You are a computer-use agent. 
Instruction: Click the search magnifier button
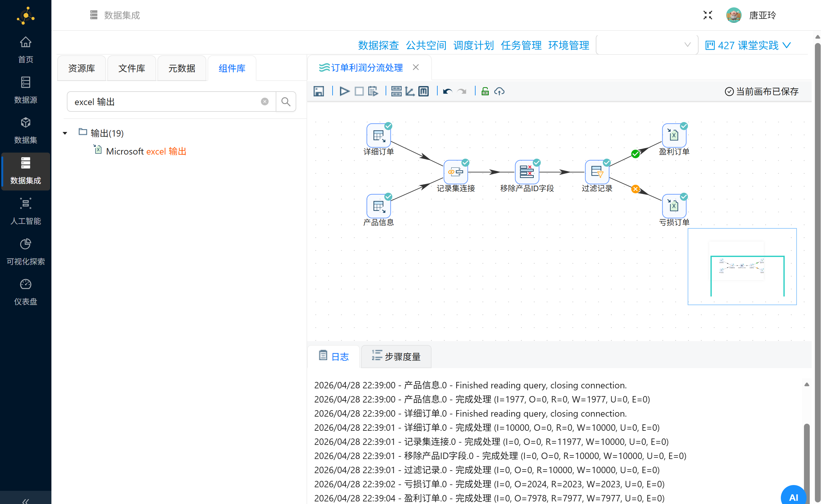[286, 102]
